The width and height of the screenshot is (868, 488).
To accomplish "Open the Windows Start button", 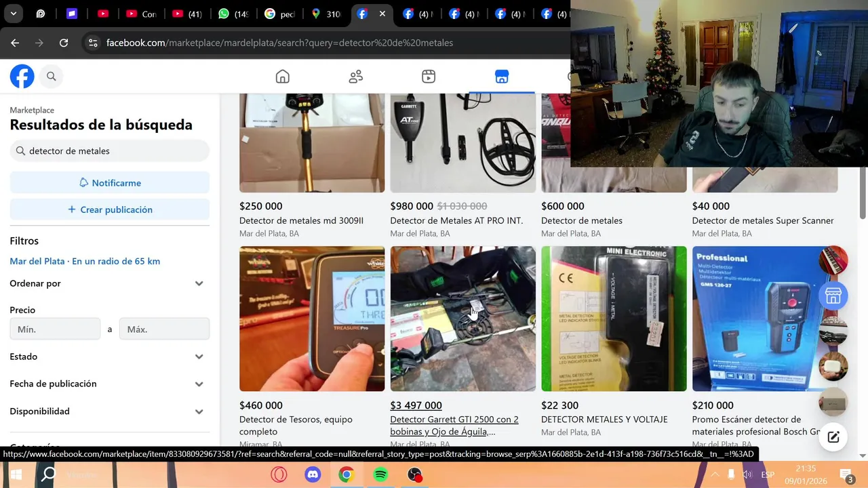I will click(15, 474).
